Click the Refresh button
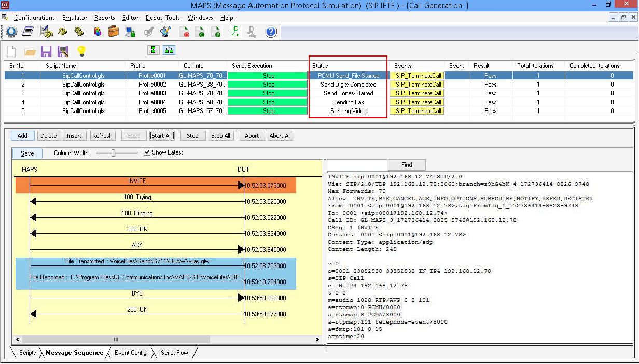The image size is (639, 364). [102, 136]
